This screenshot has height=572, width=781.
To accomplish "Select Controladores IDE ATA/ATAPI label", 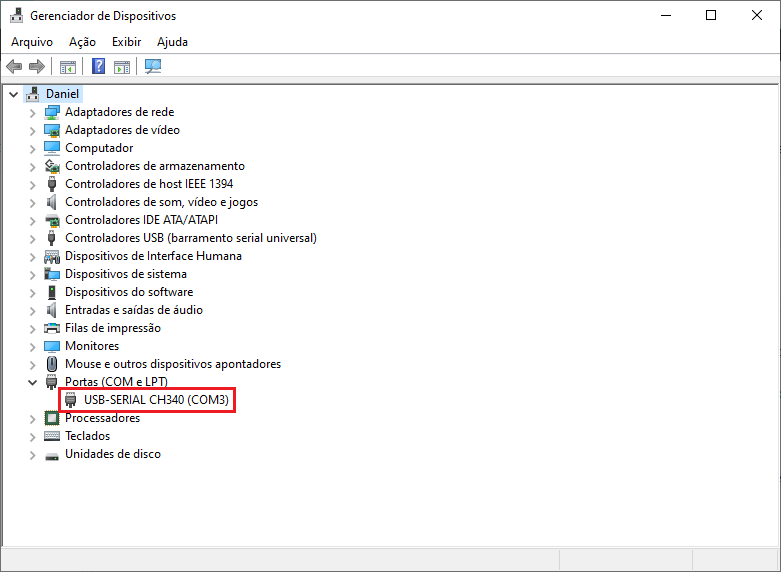I will point(141,220).
